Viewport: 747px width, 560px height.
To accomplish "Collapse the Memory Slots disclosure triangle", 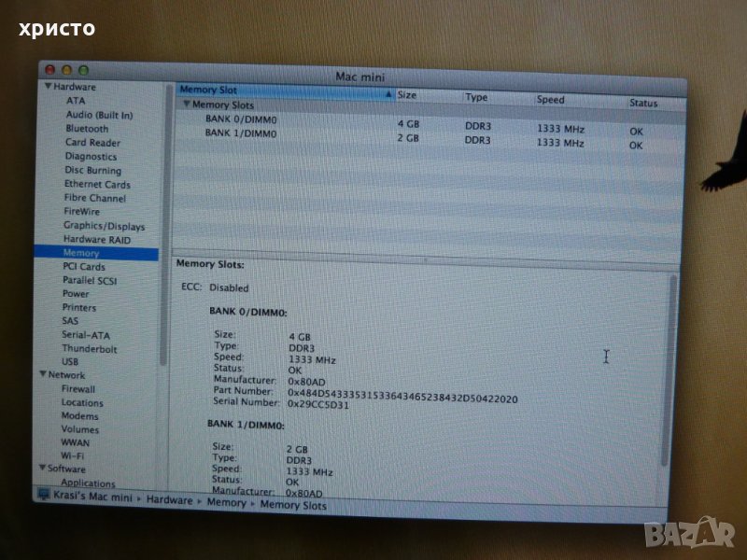I will (x=186, y=105).
